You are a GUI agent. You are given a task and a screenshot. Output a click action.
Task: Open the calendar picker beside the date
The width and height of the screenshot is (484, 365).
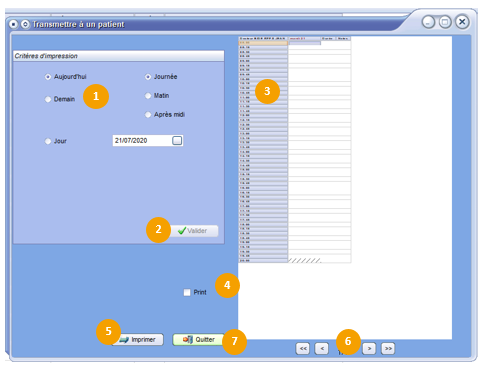pos(177,140)
